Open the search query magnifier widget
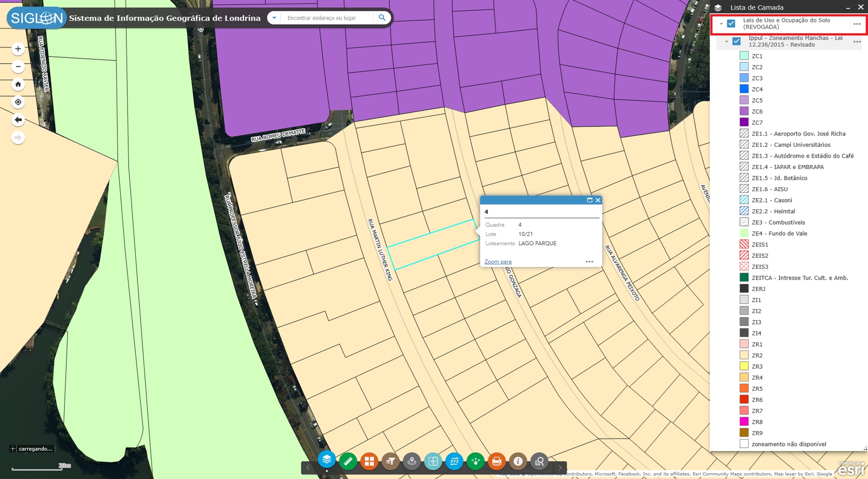 (539, 461)
